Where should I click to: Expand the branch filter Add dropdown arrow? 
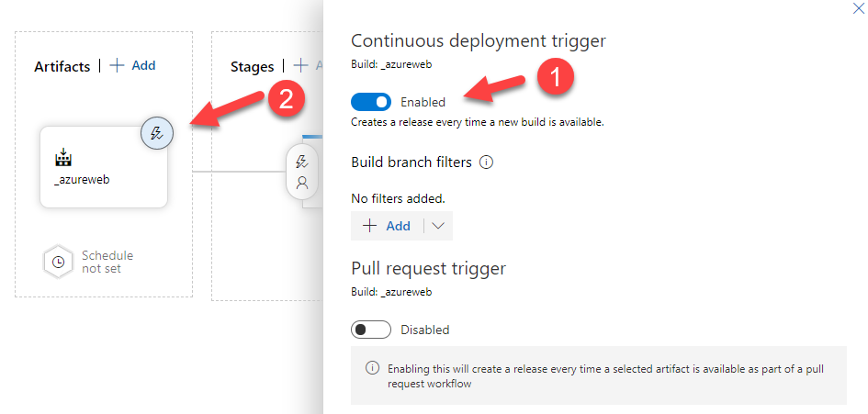click(x=438, y=226)
